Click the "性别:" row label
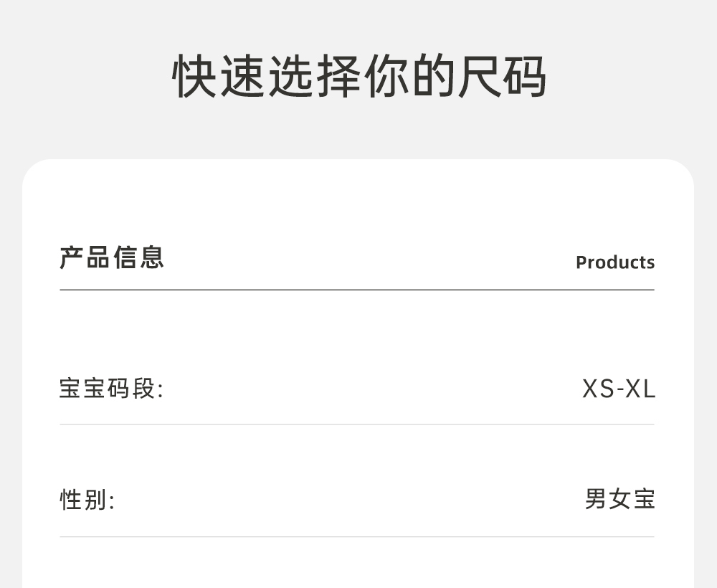Screen dimensions: 717x588 tap(87, 500)
